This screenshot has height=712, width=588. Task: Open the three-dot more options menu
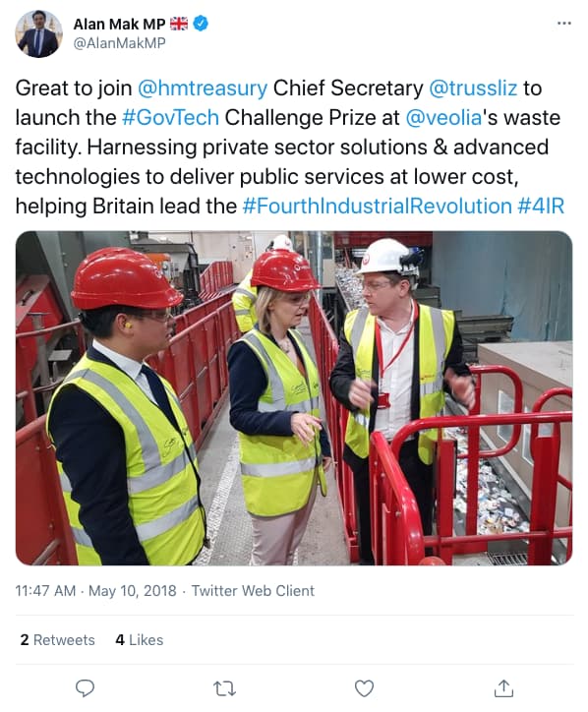[564, 24]
